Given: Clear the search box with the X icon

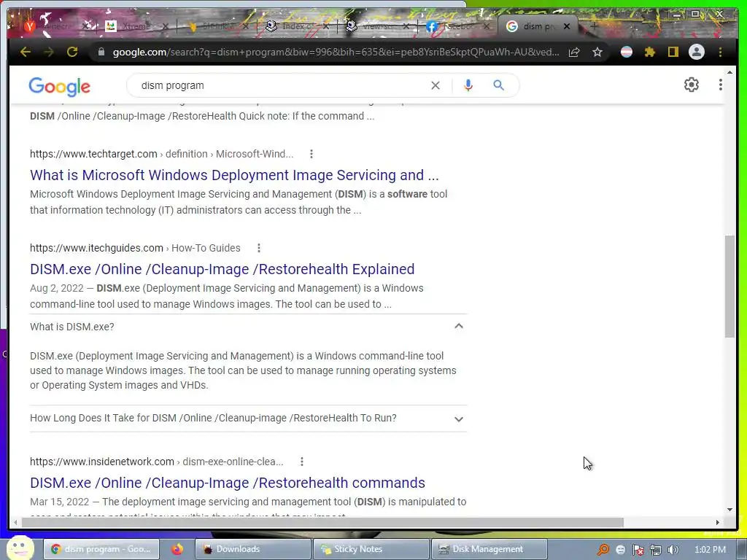Looking at the screenshot, I should 436,85.
